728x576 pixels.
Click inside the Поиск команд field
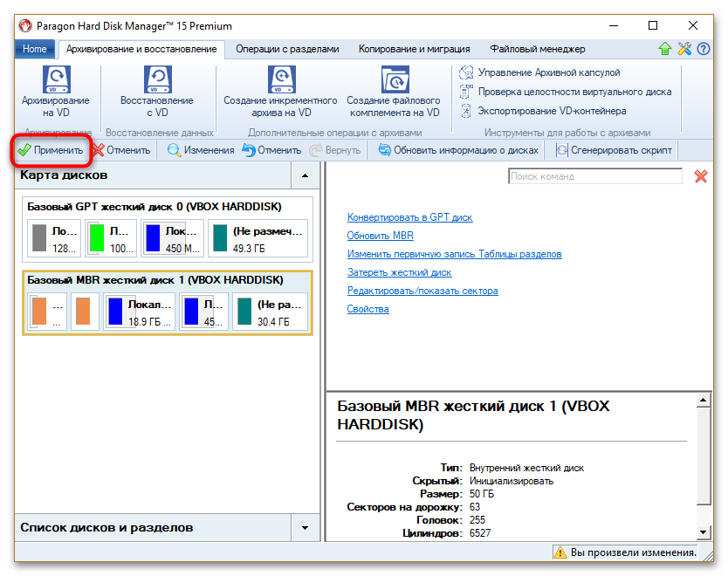pos(595,176)
